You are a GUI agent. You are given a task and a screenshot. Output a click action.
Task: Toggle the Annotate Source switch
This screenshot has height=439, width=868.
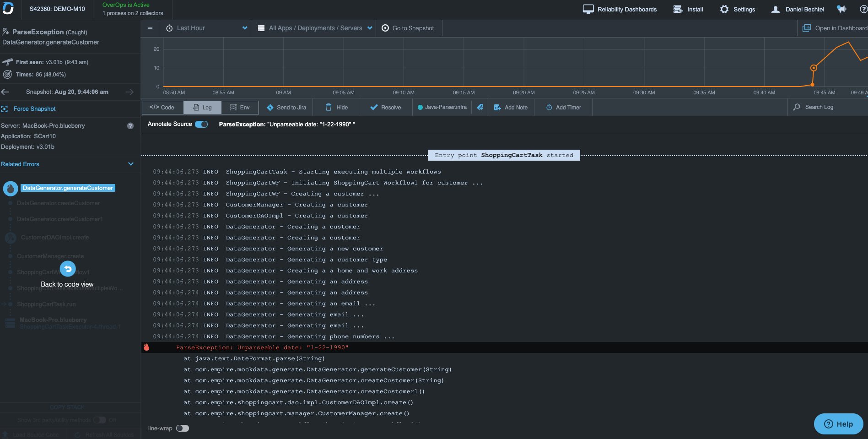tap(201, 124)
